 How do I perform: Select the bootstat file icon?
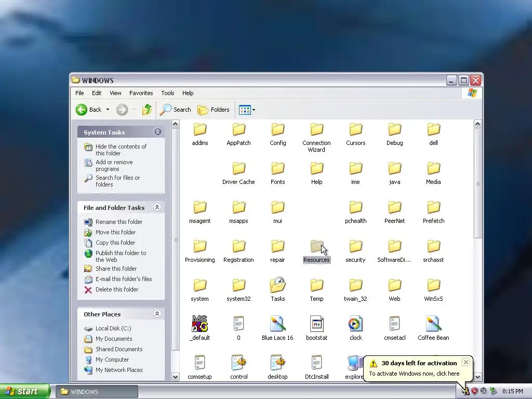(316, 324)
